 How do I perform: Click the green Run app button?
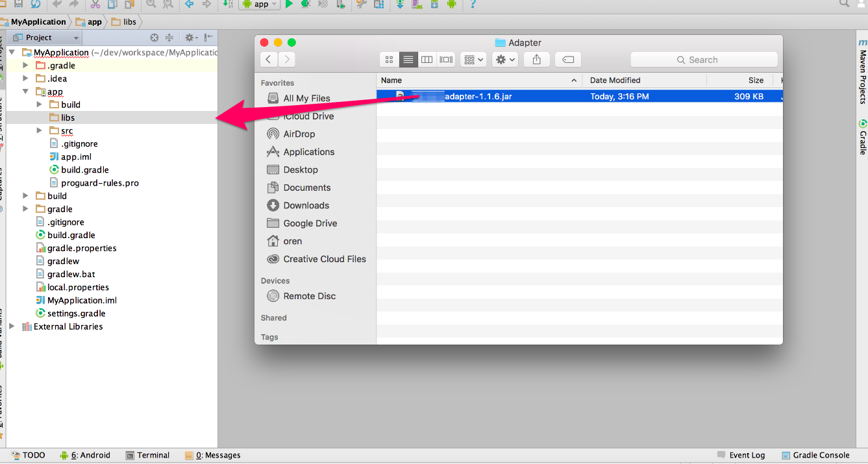pos(289,4)
